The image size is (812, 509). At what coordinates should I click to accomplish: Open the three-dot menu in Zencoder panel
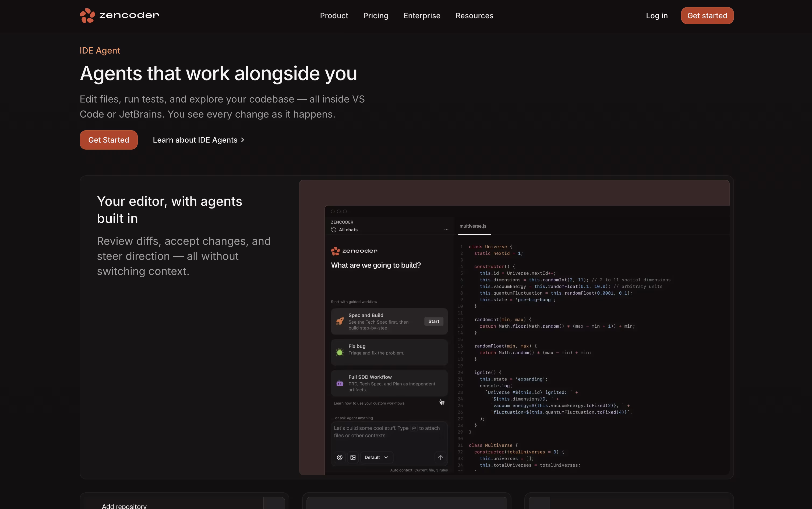tap(446, 229)
